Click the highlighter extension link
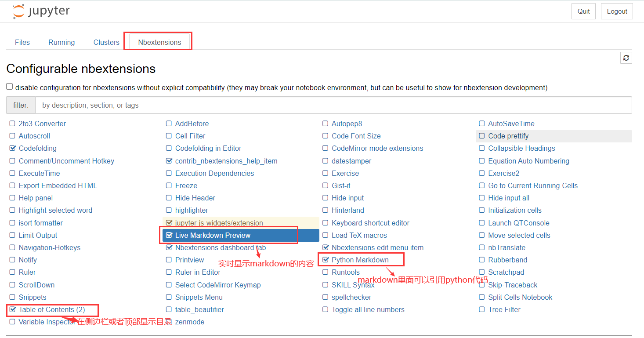This screenshot has height=338, width=644. pyautogui.click(x=192, y=211)
